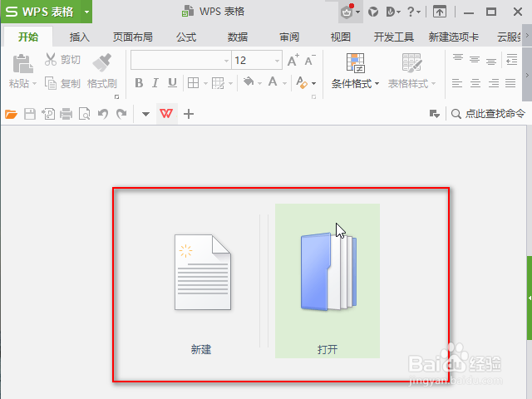Screen dimensions: 532x399
Task: Click the 新建 new document button
Action: pyautogui.click(x=202, y=281)
